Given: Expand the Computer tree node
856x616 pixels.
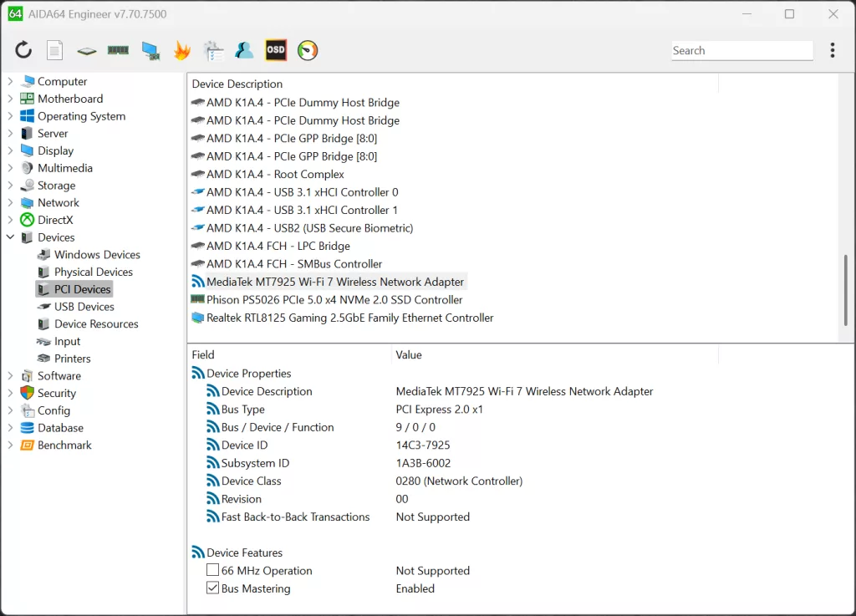Looking at the screenshot, I should pyautogui.click(x=10, y=81).
